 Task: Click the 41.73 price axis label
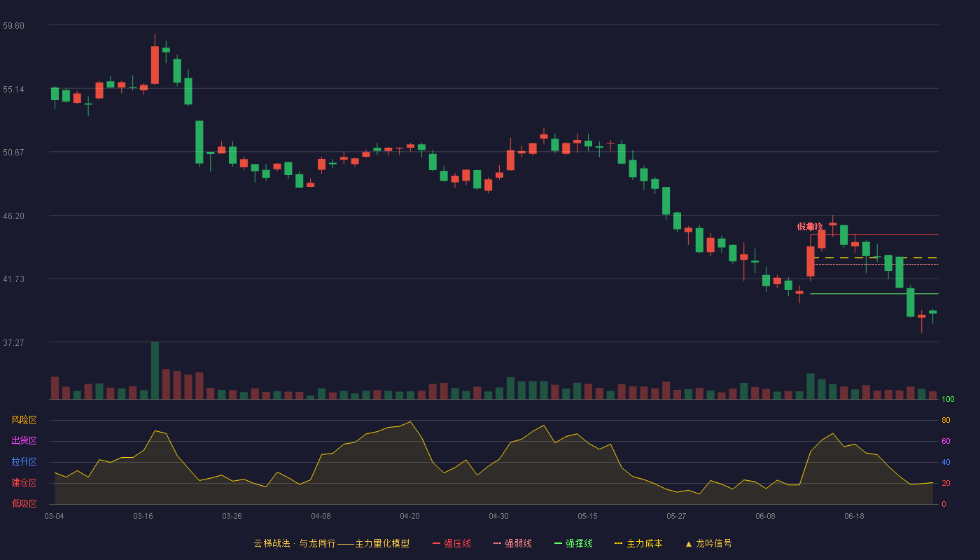tap(13, 279)
